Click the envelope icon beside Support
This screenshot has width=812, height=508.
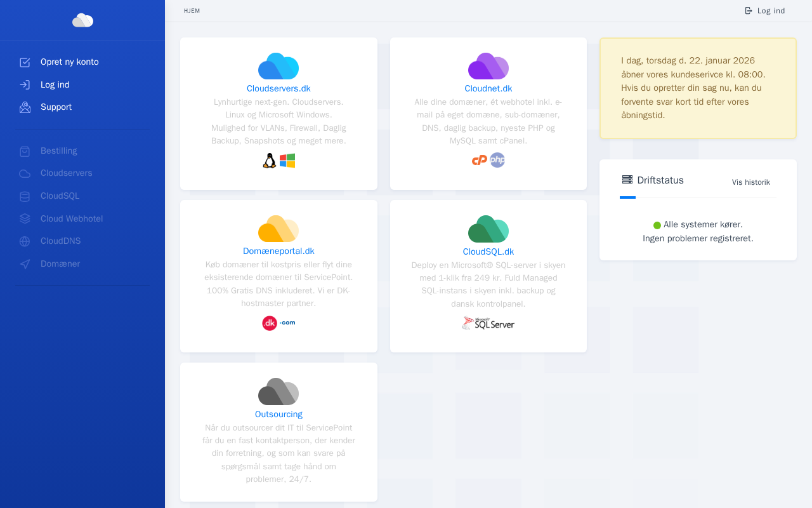click(x=25, y=107)
